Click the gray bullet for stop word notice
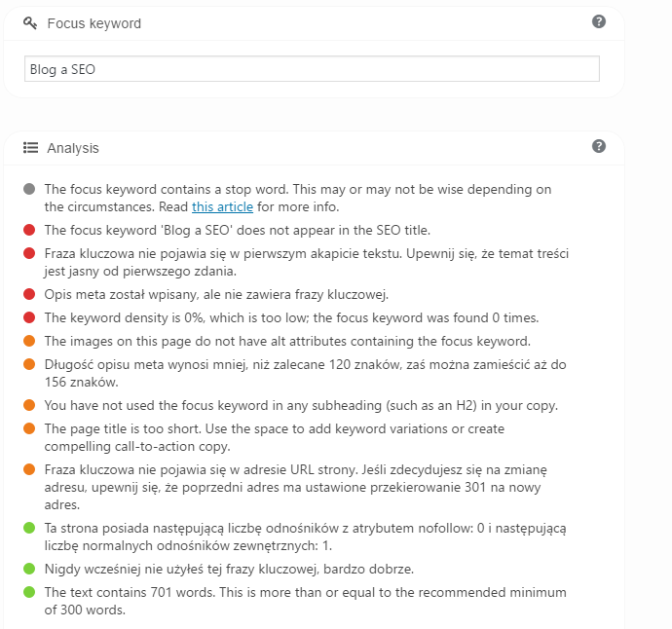 (30, 189)
